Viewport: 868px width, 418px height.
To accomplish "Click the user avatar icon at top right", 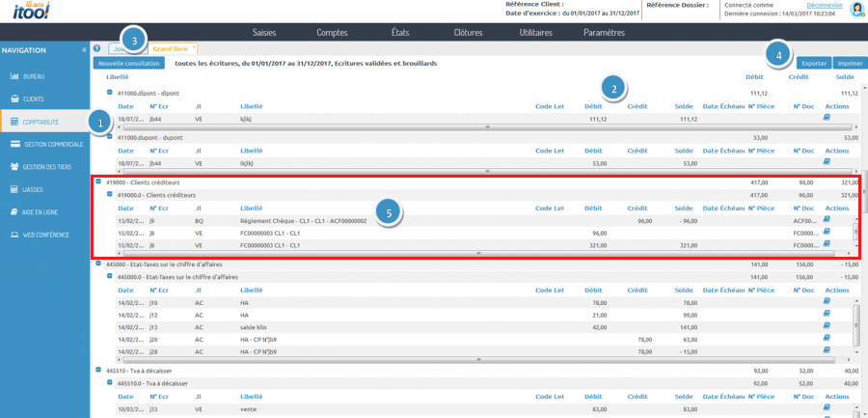I will click(854, 9).
